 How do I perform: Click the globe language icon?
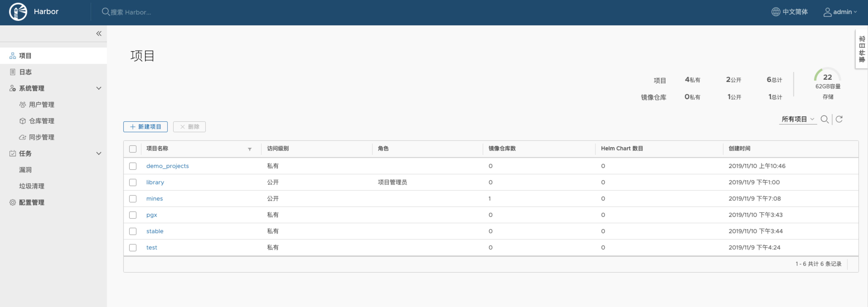[x=776, y=12]
